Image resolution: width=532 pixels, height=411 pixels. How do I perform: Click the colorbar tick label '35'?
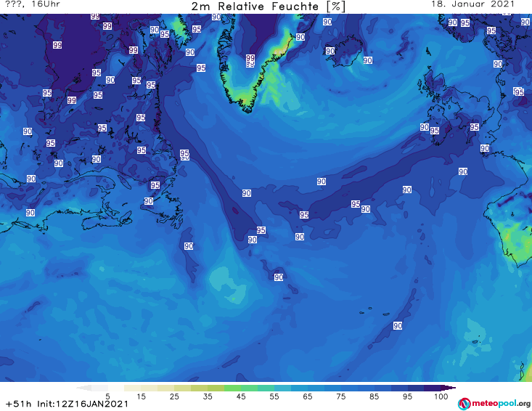[x=208, y=396]
